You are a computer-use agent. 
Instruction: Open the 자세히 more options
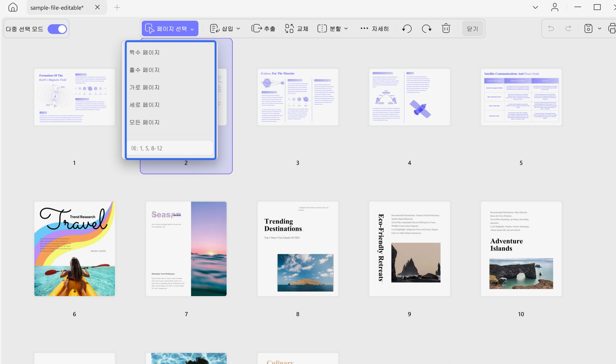pos(375,29)
